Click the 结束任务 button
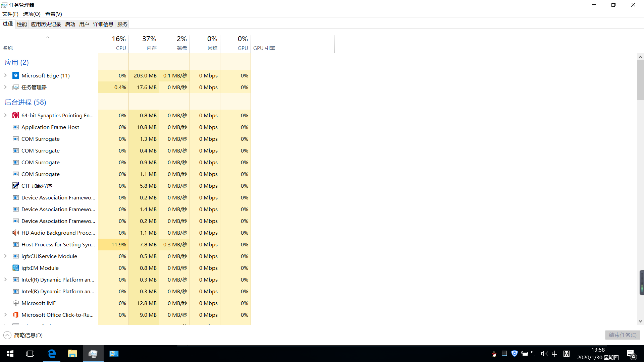Screen dimensions: 644x362 623,335
